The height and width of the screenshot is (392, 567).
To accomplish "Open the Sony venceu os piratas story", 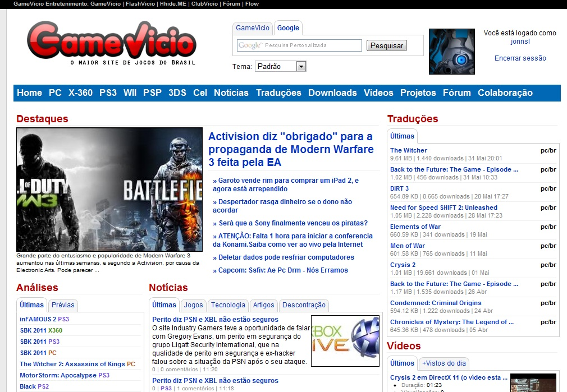I will point(290,223).
